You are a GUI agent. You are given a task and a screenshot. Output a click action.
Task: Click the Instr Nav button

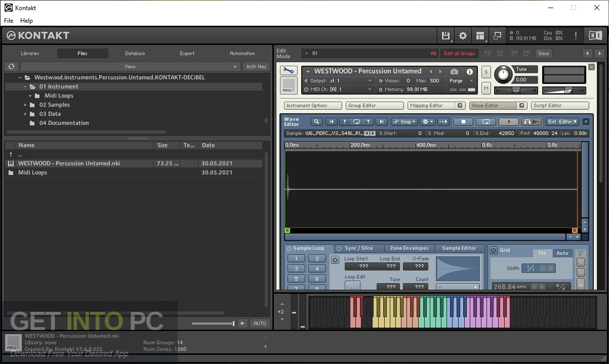point(256,66)
